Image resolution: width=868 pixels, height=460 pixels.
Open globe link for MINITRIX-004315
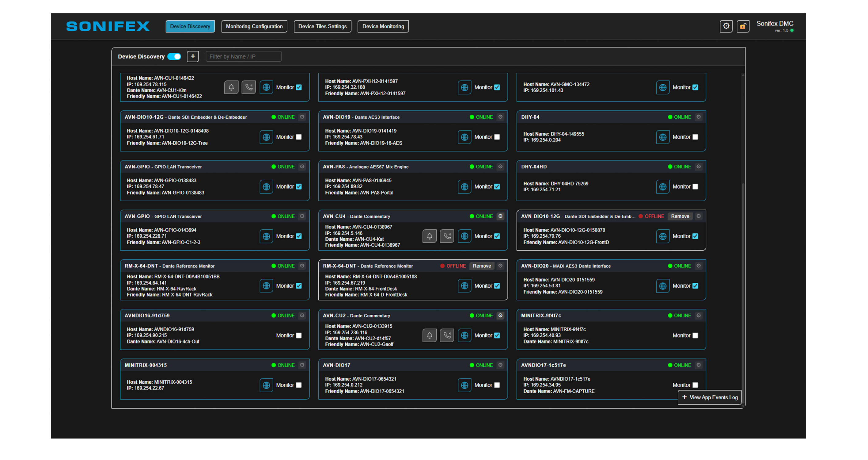[x=266, y=385]
